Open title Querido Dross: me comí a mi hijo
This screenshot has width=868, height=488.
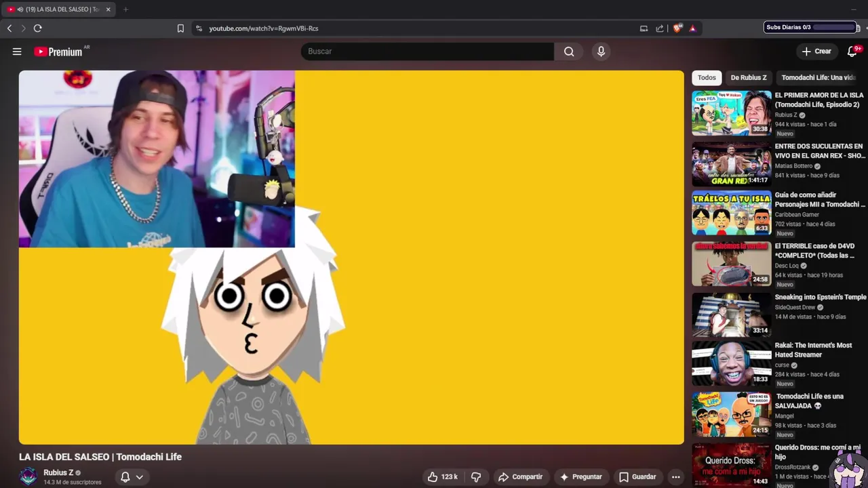point(818,452)
